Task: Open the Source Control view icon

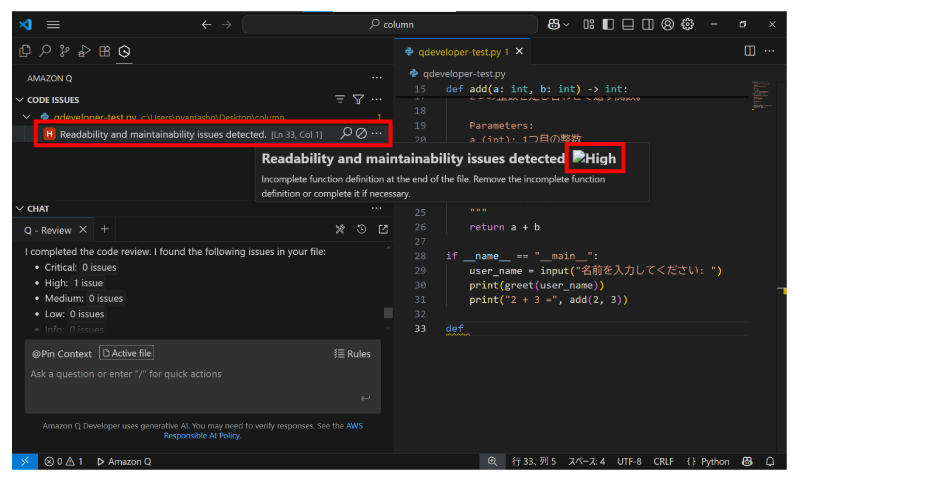Action: tap(64, 51)
